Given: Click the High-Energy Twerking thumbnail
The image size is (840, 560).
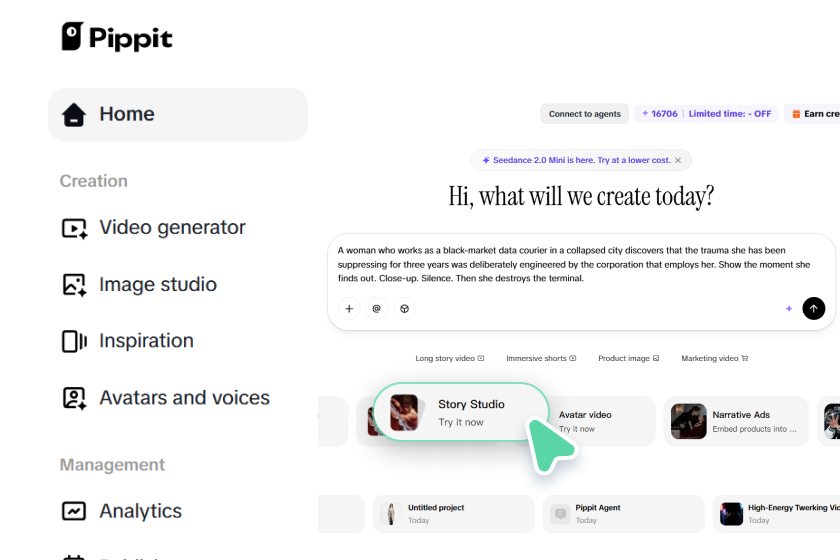Looking at the screenshot, I should pyautogui.click(x=731, y=514).
